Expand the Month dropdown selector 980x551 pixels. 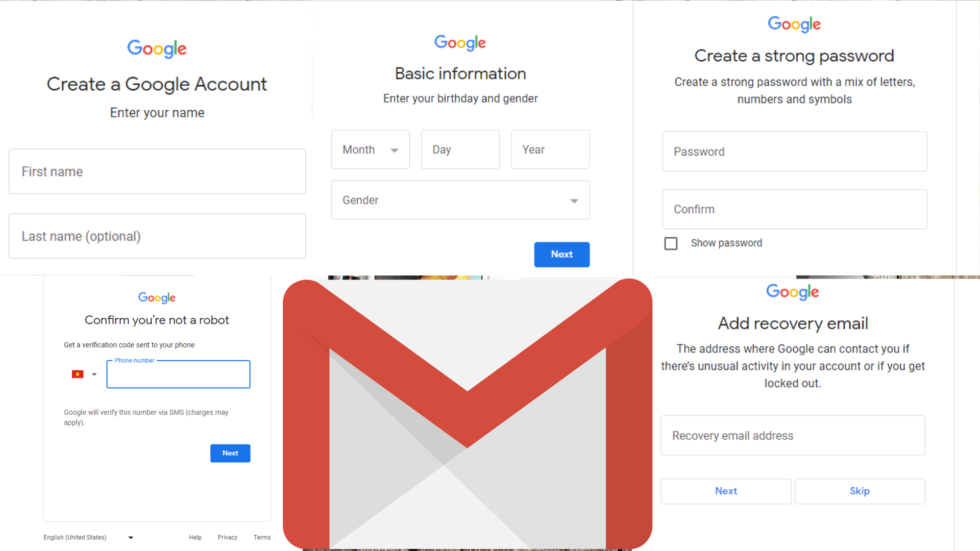point(370,149)
